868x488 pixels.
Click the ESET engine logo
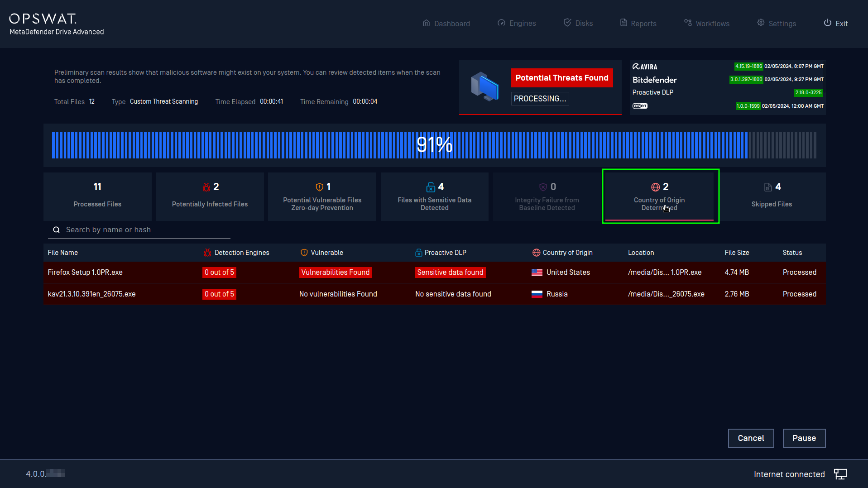640,106
